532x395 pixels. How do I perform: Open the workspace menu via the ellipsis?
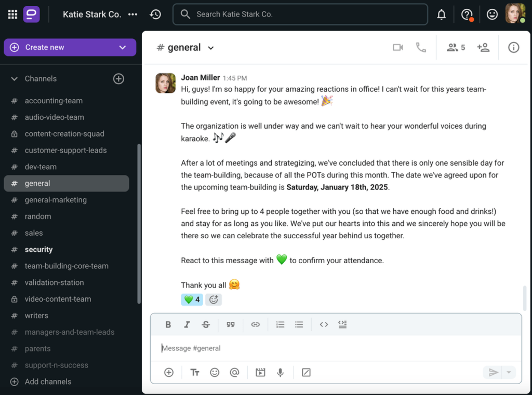(x=132, y=14)
